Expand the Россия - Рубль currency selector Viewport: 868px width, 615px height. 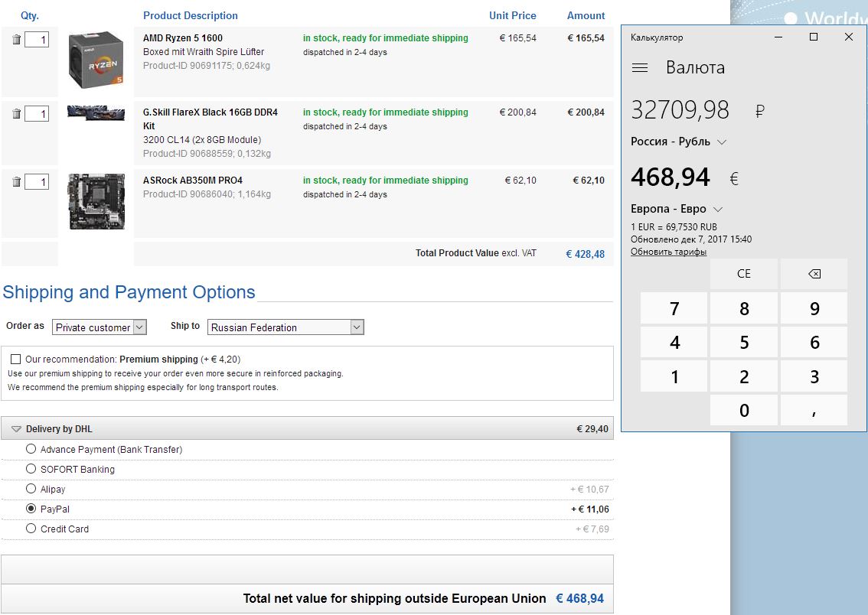[x=678, y=142]
